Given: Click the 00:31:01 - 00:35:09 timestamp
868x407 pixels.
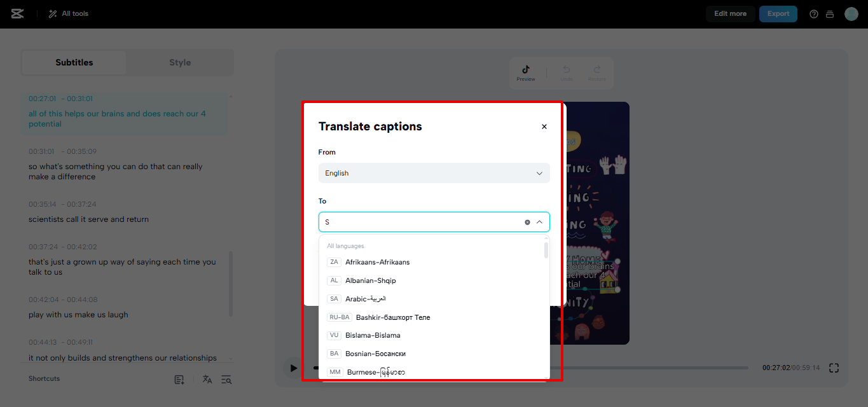Looking at the screenshot, I should (x=62, y=151).
